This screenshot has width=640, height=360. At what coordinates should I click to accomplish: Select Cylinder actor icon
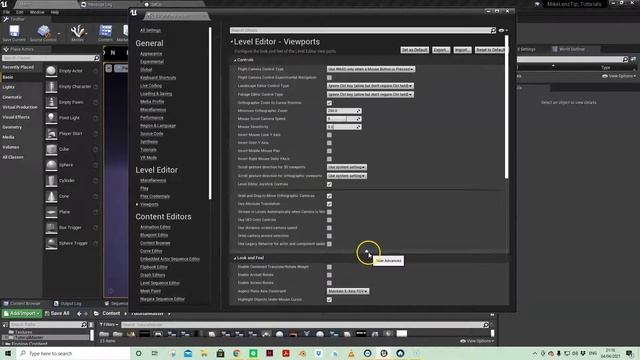[51, 180]
